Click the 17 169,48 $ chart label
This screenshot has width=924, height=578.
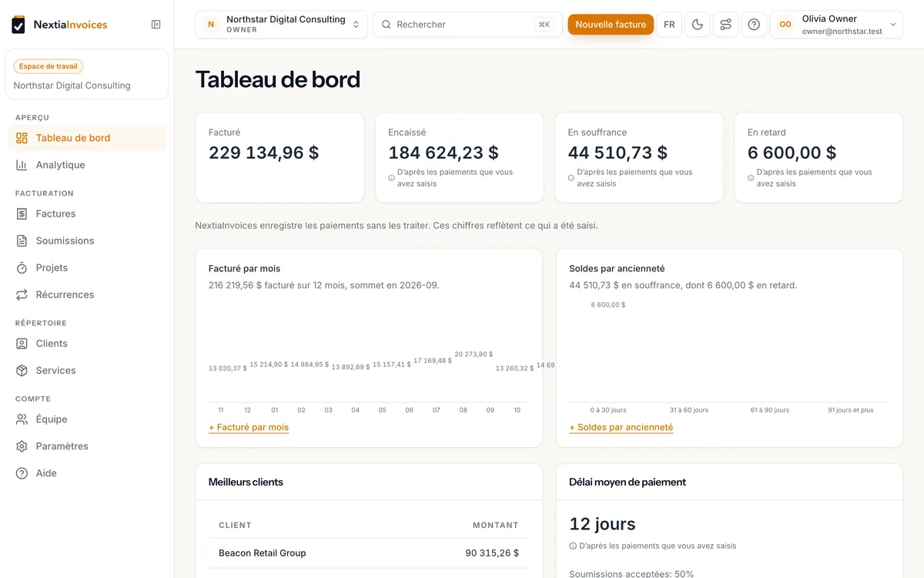point(433,361)
